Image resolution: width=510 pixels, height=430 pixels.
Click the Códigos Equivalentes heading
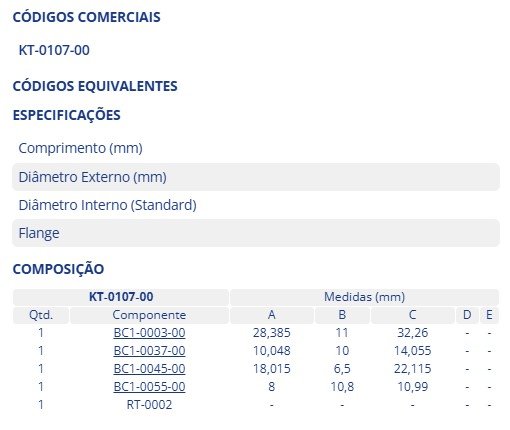(95, 86)
